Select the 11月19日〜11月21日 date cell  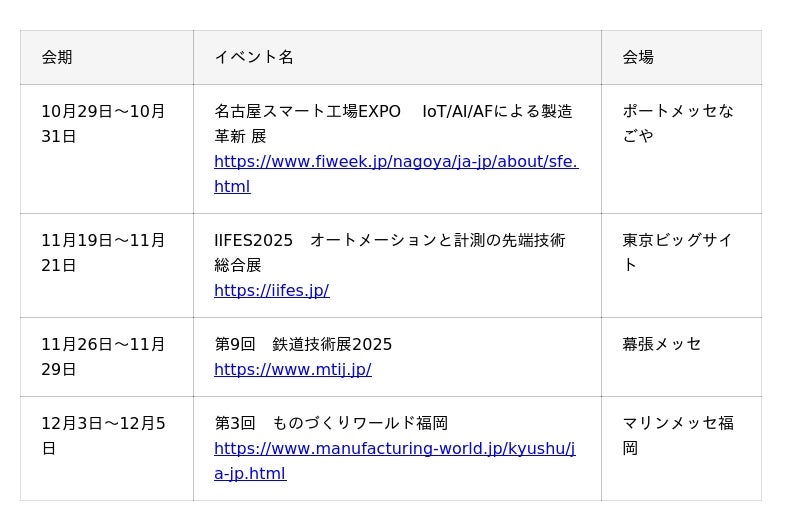click(x=103, y=252)
